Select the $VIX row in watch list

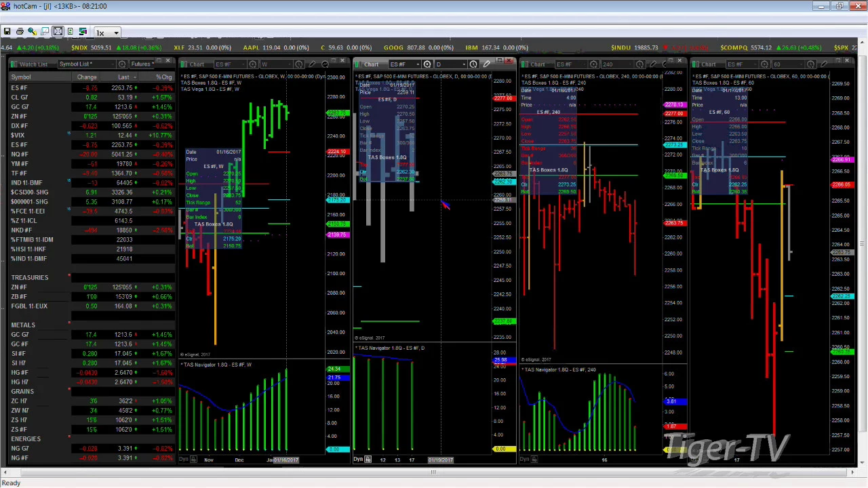point(92,136)
